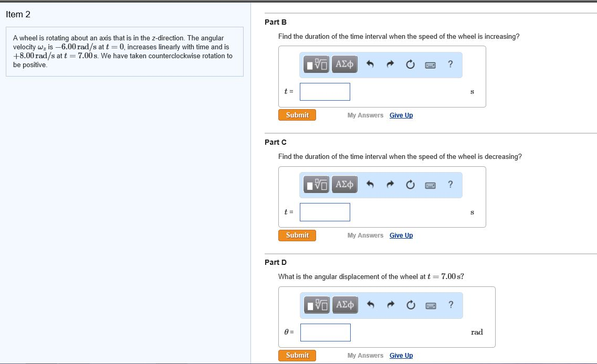597x364 pixels.
Task: Open My Answers for Part D
Action: 365,356
